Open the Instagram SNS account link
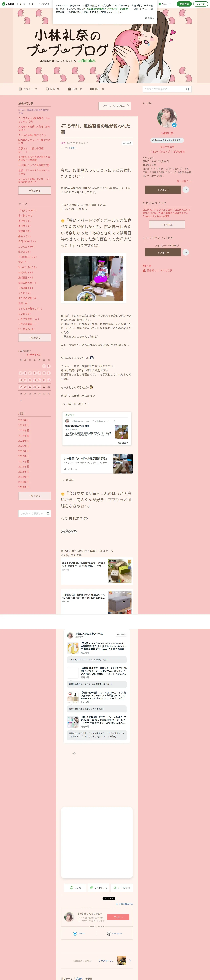 click(x=115, y=934)
